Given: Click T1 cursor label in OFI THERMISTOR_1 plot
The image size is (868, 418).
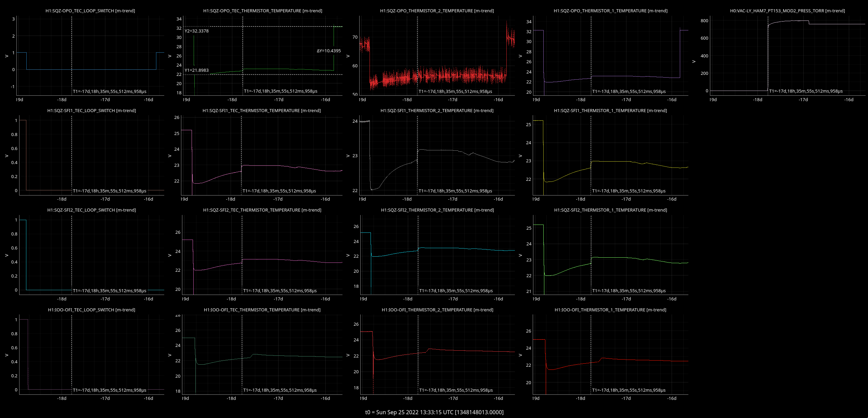Looking at the screenshot, I should (629, 390).
